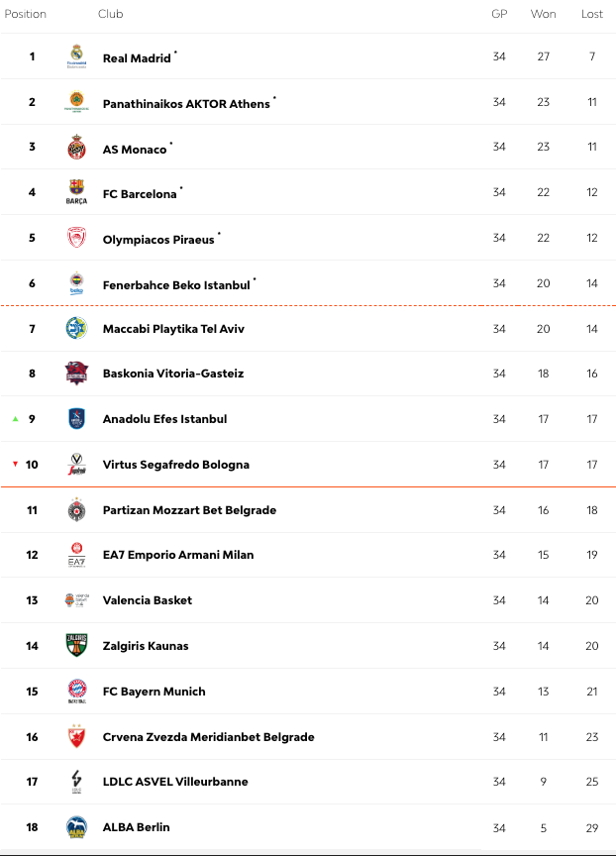Click the FC Barcelona crest

[x=78, y=192]
